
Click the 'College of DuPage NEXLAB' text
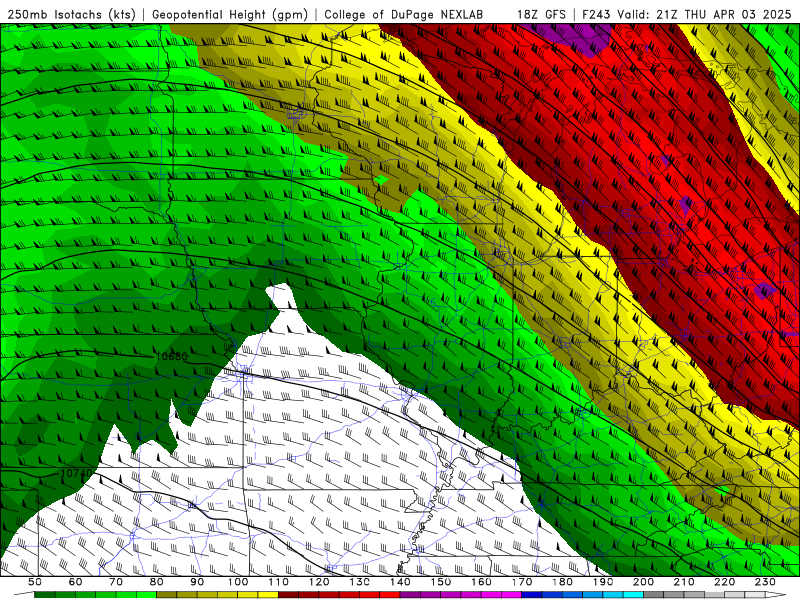404,14
